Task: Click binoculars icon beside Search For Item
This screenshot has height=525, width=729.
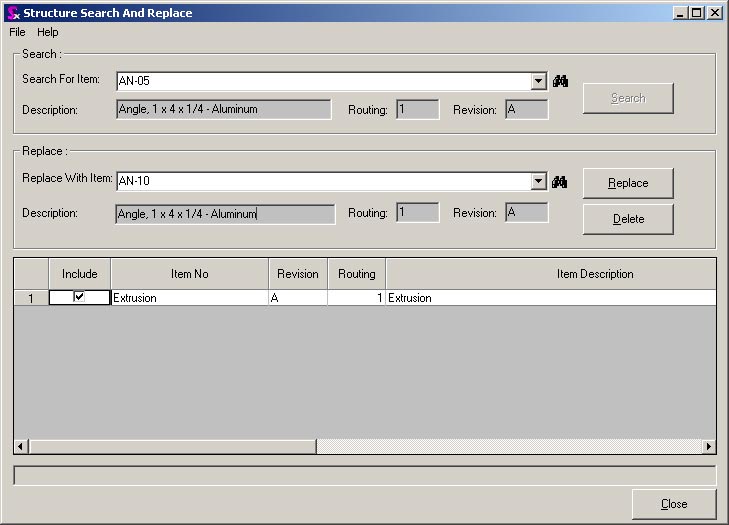Action: [x=560, y=81]
